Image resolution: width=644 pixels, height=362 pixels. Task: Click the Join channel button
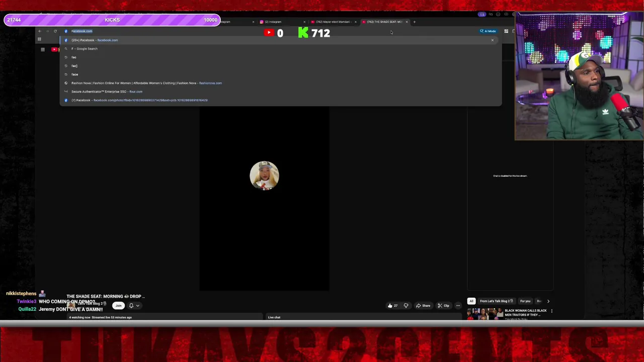pos(118,306)
